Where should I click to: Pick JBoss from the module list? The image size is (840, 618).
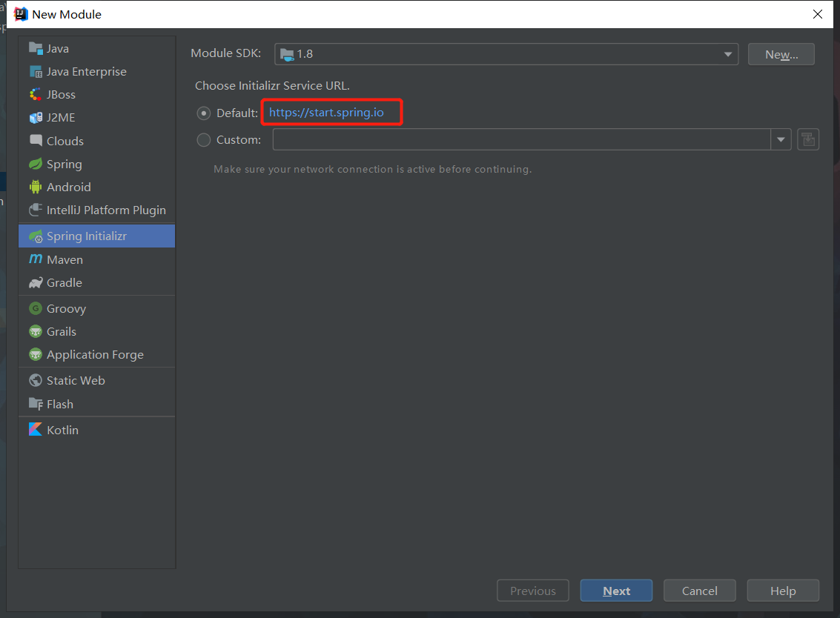click(x=96, y=94)
